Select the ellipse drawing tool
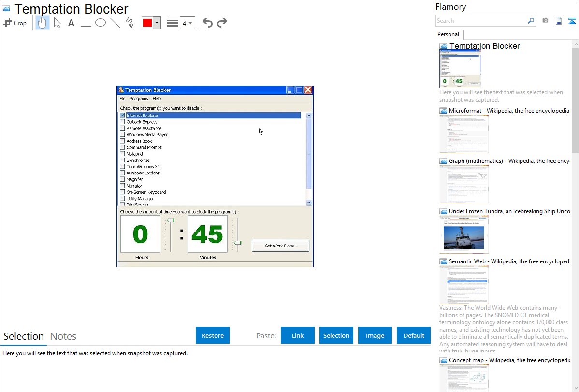Image resolution: width=579 pixels, height=392 pixels. [x=101, y=23]
